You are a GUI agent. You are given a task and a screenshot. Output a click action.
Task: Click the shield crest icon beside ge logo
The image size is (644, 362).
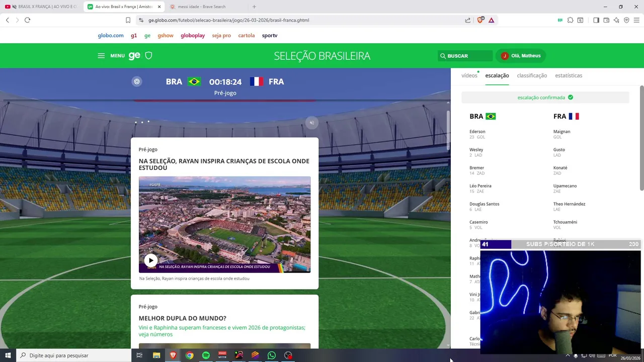click(148, 56)
